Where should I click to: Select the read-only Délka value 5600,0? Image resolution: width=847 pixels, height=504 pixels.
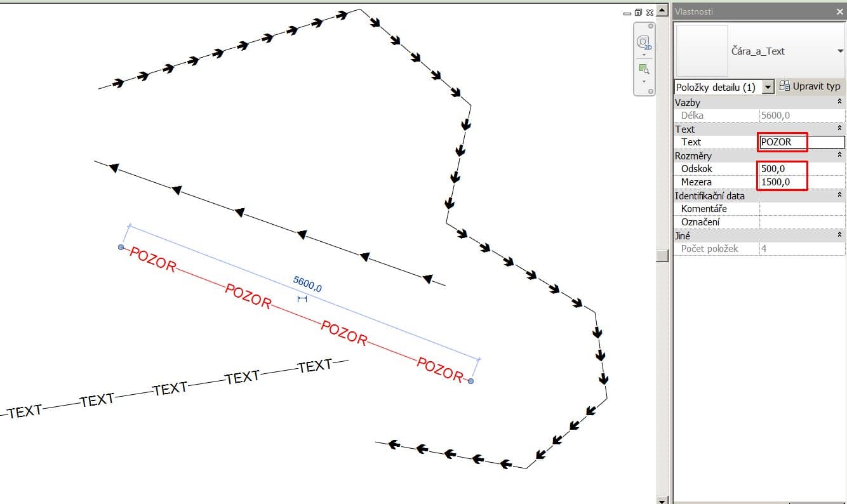[x=803, y=116]
